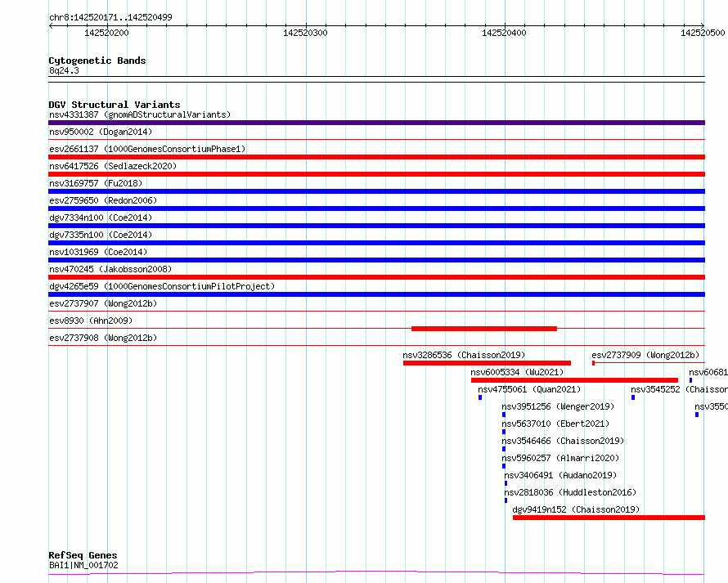The width and height of the screenshot is (728, 583).
Task: Click the short red esv8930 Ahn2009 segment
Action: click(x=483, y=329)
